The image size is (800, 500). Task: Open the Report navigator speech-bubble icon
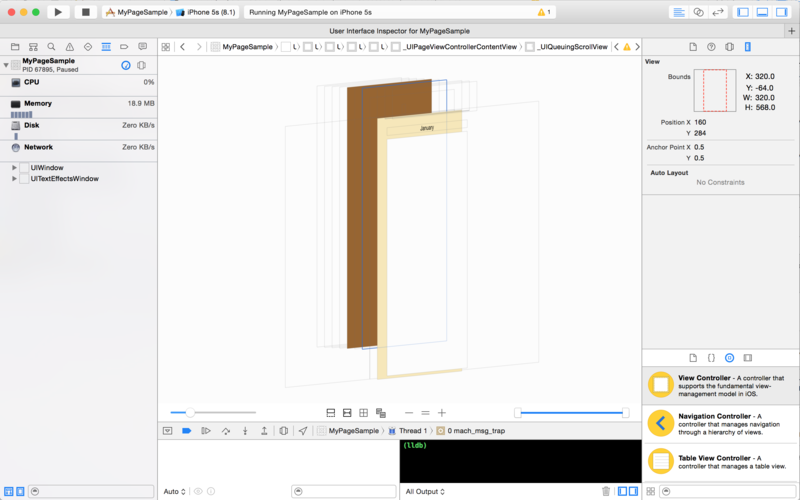(x=142, y=47)
